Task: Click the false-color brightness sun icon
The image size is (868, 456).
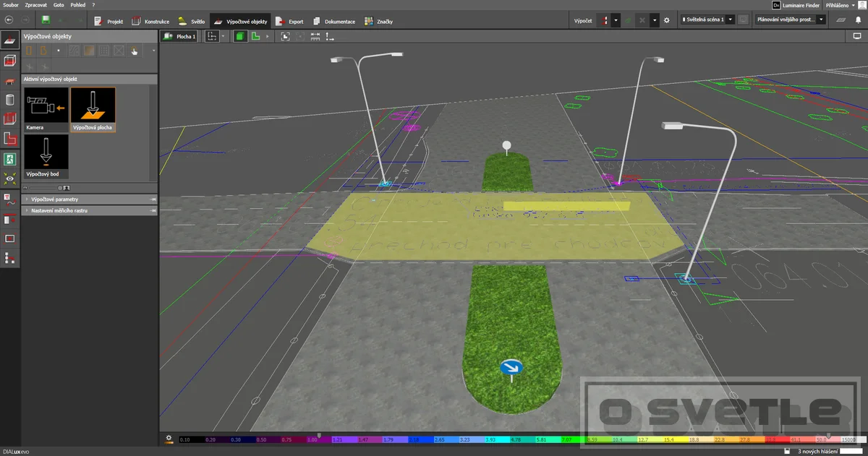Action: (168, 438)
